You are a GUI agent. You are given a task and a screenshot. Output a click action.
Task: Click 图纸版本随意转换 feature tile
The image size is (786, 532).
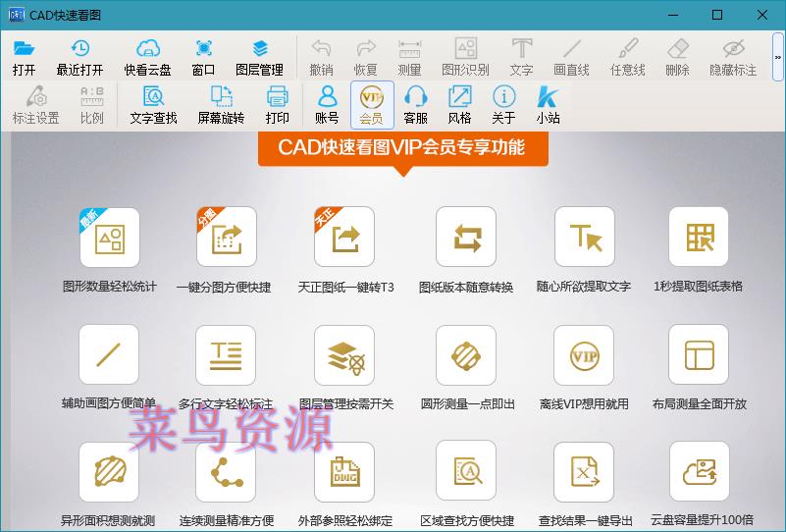[x=466, y=237]
